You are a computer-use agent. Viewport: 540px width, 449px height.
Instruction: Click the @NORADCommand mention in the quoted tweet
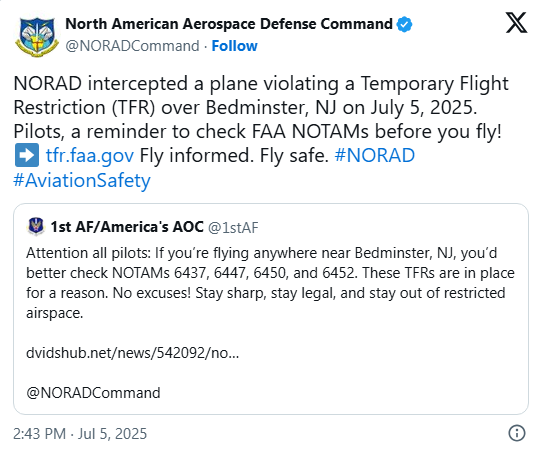coord(93,393)
